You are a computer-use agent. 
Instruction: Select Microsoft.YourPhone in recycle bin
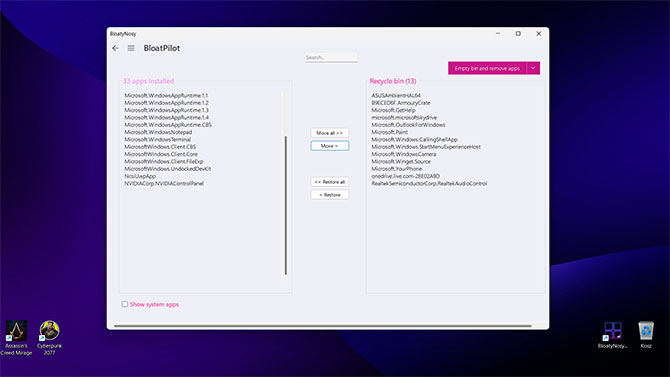click(x=397, y=168)
